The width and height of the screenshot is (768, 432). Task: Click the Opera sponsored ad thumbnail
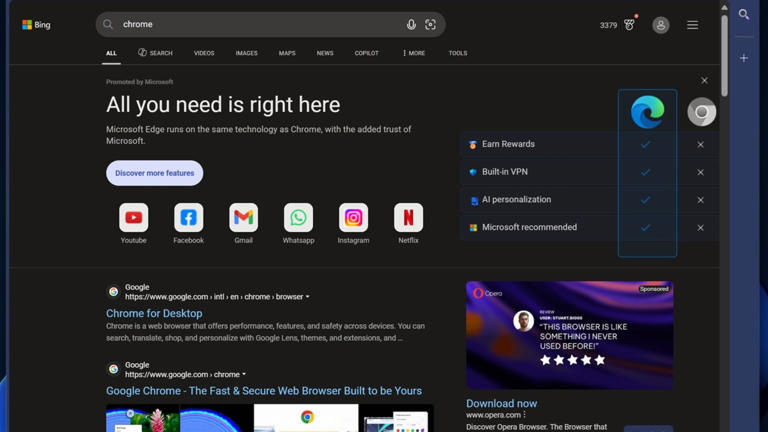coord(569,335)
